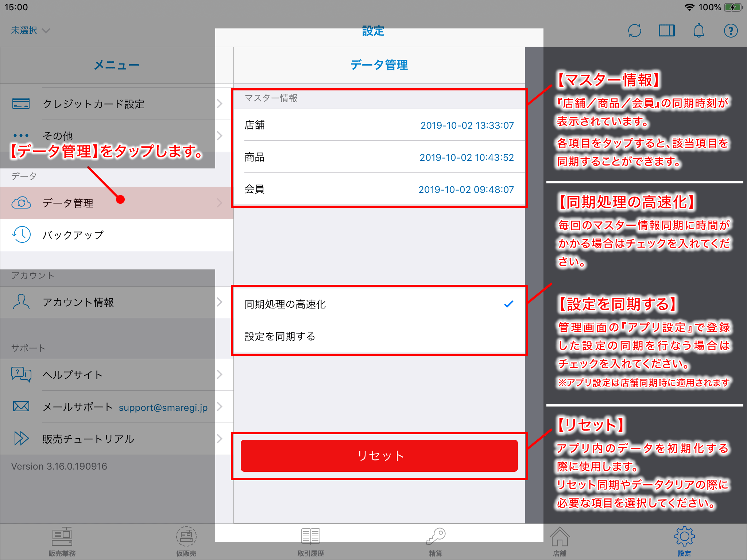Open 販売チュートリアル menu item
This screenshot has height=560, width=747.
coord(112,439)
